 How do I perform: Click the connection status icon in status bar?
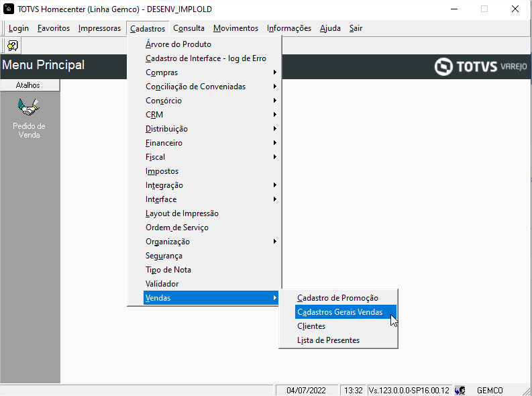point(460,390)
